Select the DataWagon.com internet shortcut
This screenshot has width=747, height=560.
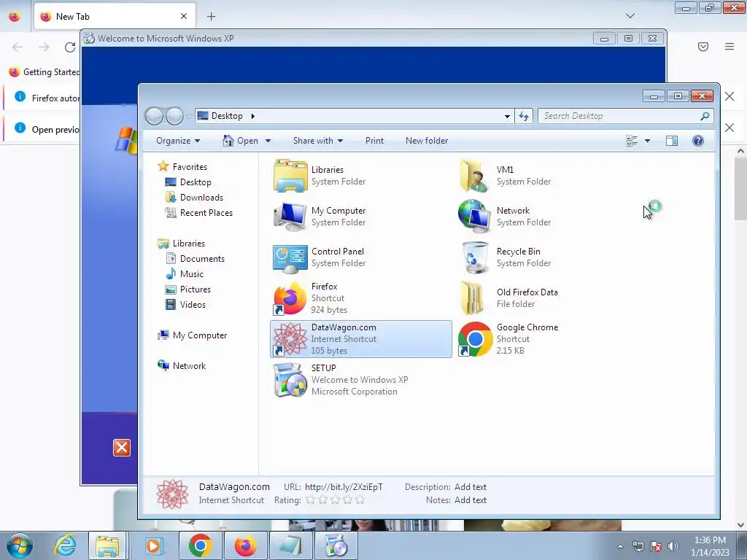tap(360, 339)
